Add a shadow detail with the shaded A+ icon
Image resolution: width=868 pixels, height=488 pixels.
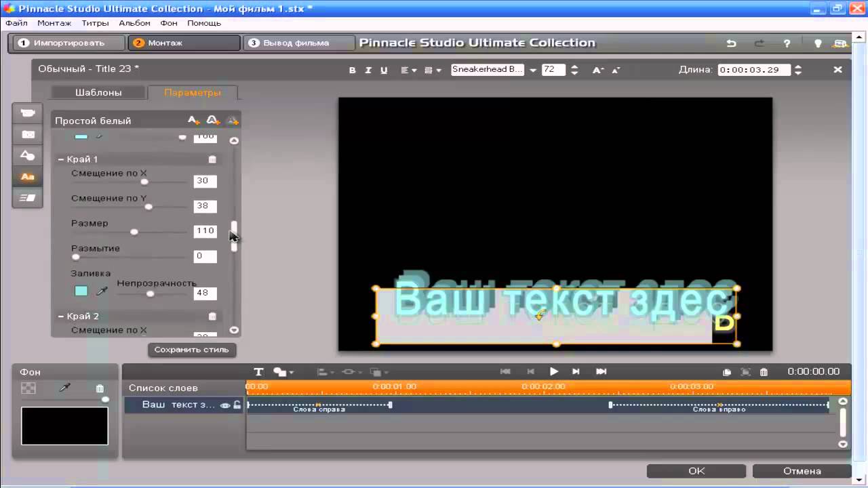tap(233, 120)
